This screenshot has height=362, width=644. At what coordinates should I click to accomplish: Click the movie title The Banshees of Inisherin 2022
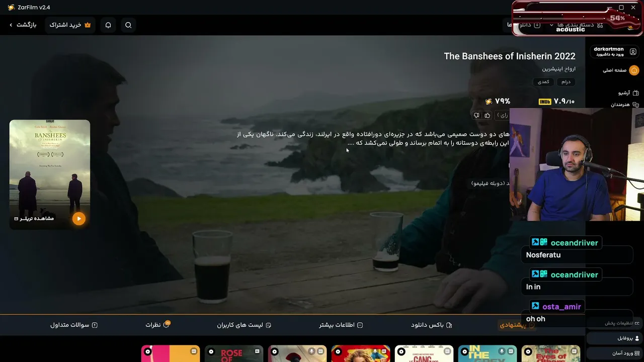[x=510, y=56]
